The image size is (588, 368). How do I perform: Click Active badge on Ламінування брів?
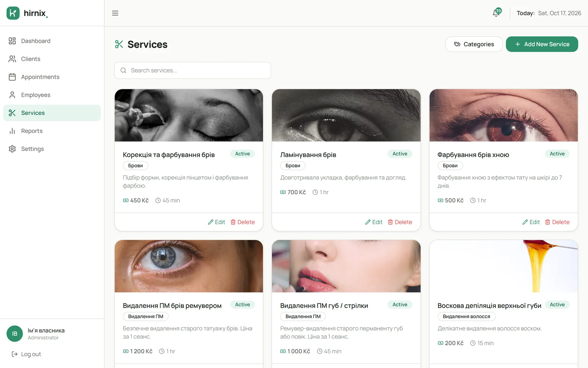[x=400, y=154]
